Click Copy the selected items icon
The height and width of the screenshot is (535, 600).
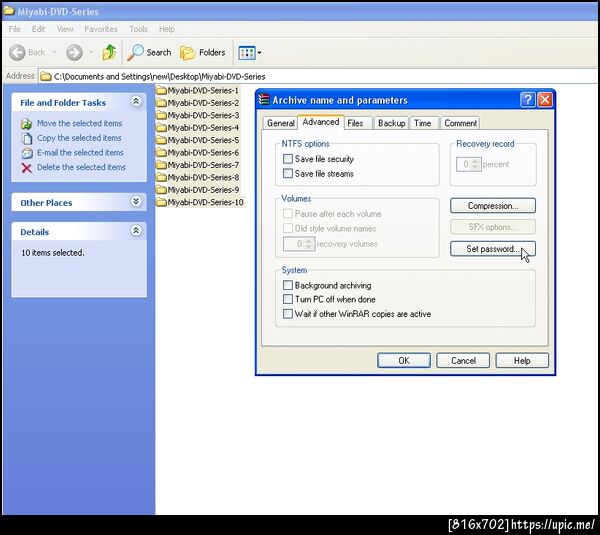pyautogui.click(x=27, y=138)
